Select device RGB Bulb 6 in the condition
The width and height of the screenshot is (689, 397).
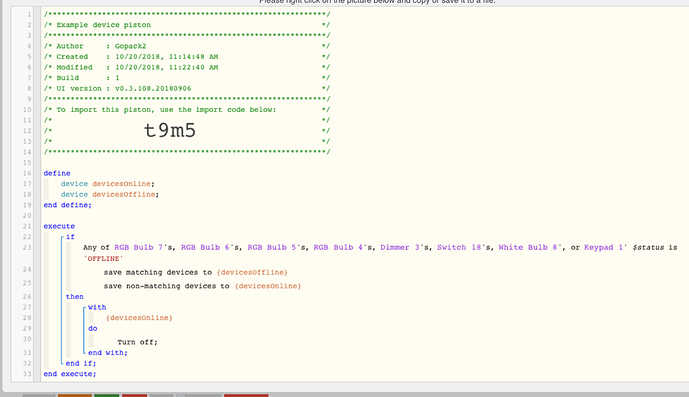(205, 248)
